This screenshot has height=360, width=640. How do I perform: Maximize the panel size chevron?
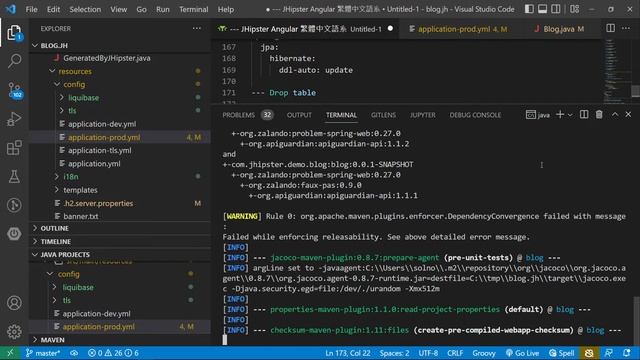[x=615, y=115]
